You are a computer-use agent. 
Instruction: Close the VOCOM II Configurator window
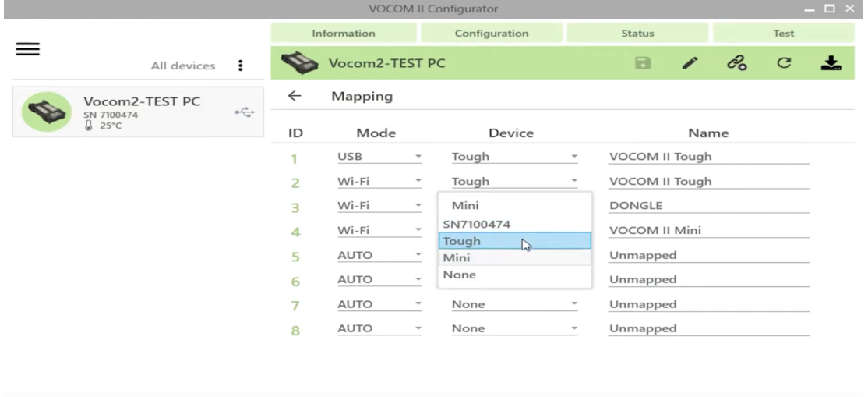(x=850, y=9)
